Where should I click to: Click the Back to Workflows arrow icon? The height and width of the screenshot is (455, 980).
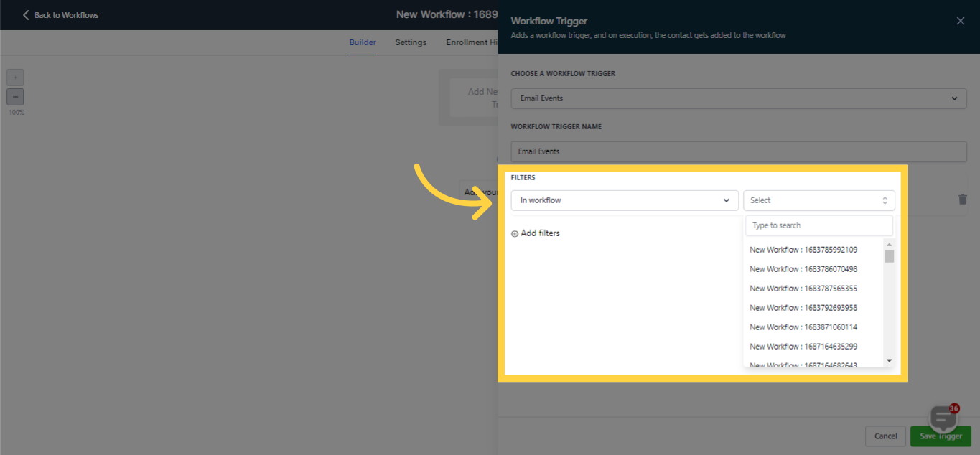coord(26,14)
